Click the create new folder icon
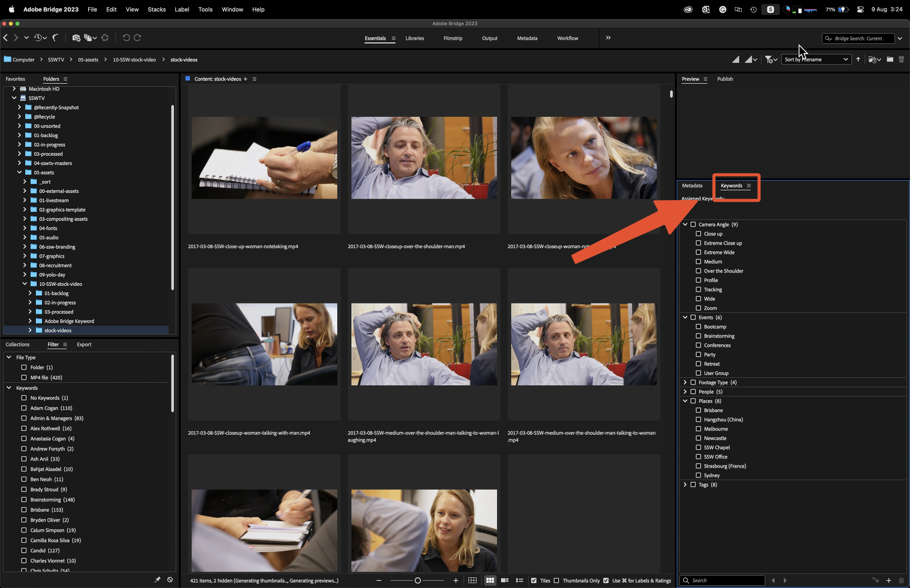The width and height of the screenshot is (910, 588). [x=890, y=60]
